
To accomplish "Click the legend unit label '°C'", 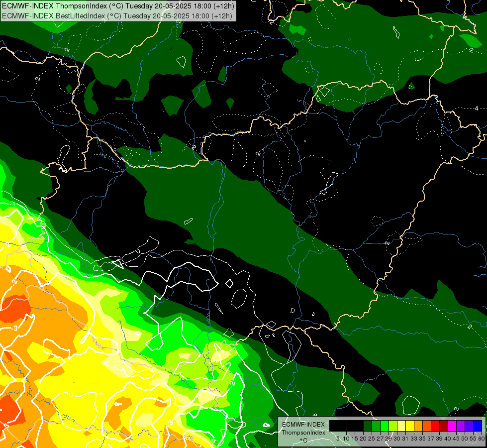I will pyautogui.click(x=303, y=441).
